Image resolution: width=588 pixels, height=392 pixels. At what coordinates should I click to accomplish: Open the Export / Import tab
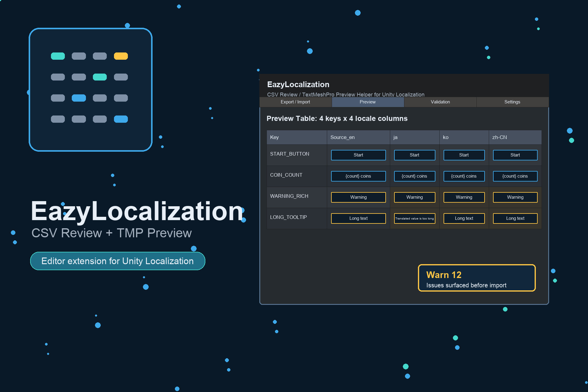point(296,102)
